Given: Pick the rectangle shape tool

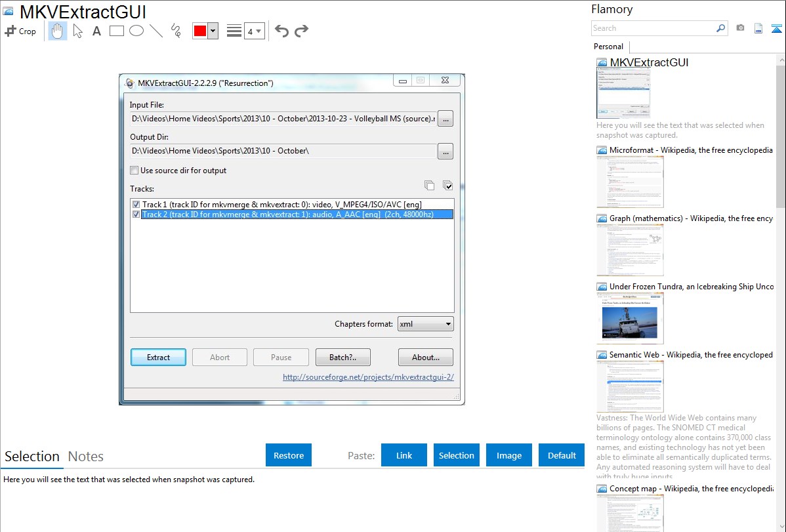Looking at the screenshot, I should pos(116,31).
